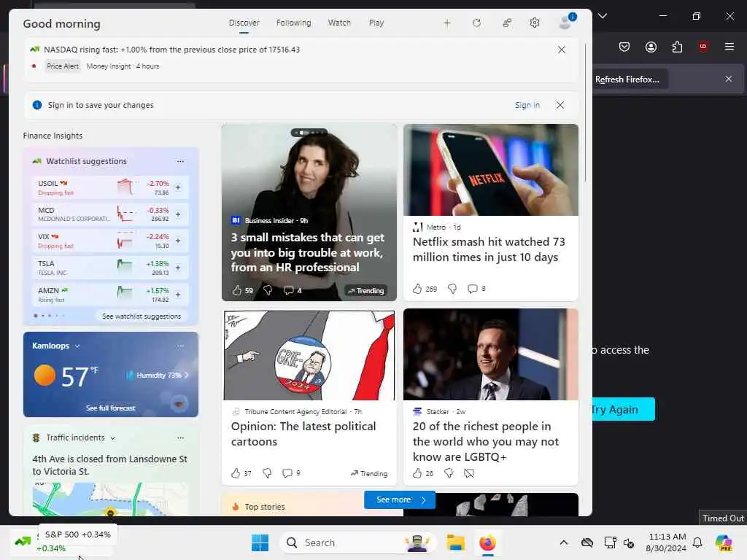The image size is (747, 560).
Task: Open weather card more options menu
Action: click(x=181, y=346)
